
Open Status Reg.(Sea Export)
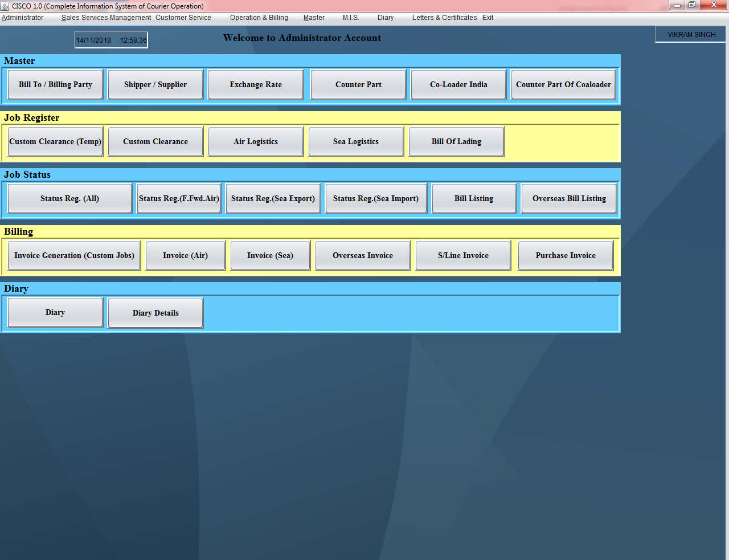(x=273, y=198)
